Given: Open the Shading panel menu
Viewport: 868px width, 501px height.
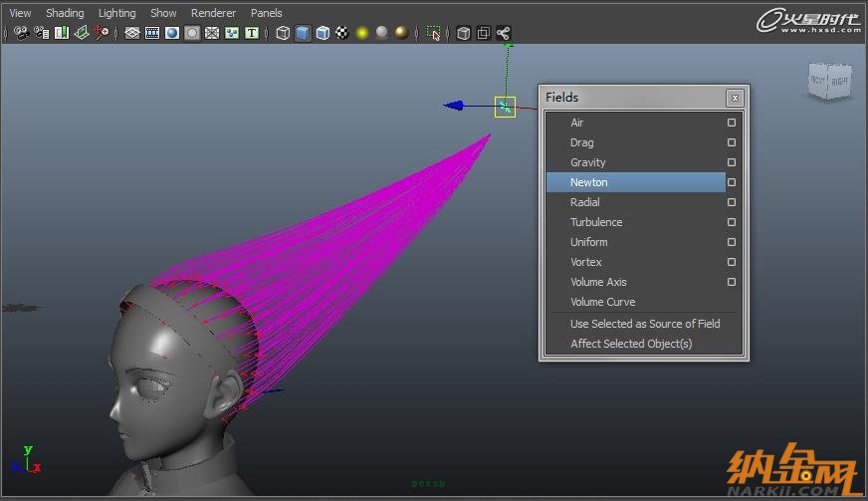Looking at the screenshot, I should point(65,13).
